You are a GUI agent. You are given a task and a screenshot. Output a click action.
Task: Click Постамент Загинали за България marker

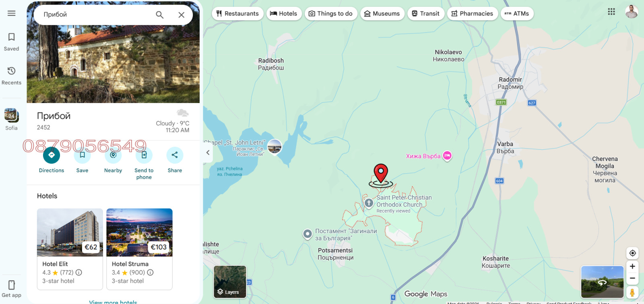[308, 234]
